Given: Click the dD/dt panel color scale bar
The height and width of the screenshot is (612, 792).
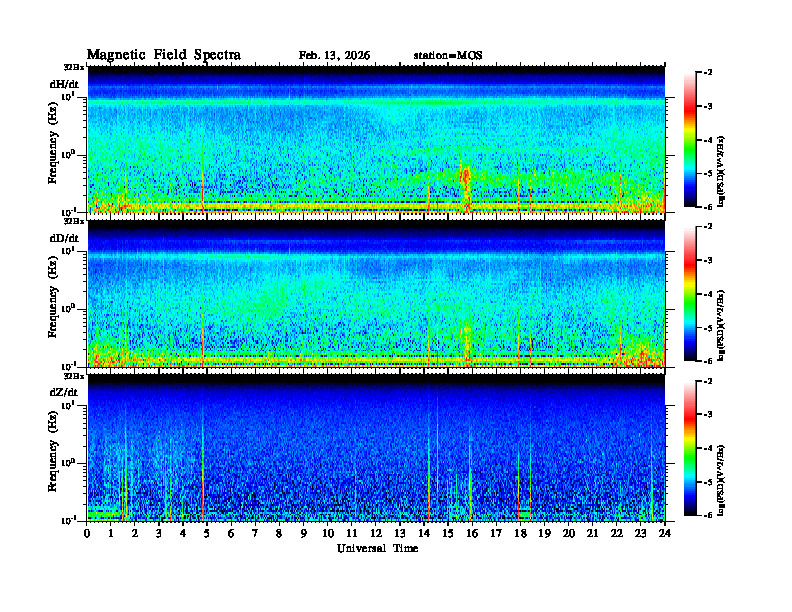Looking at the screenshot, I should click(690, 294).
